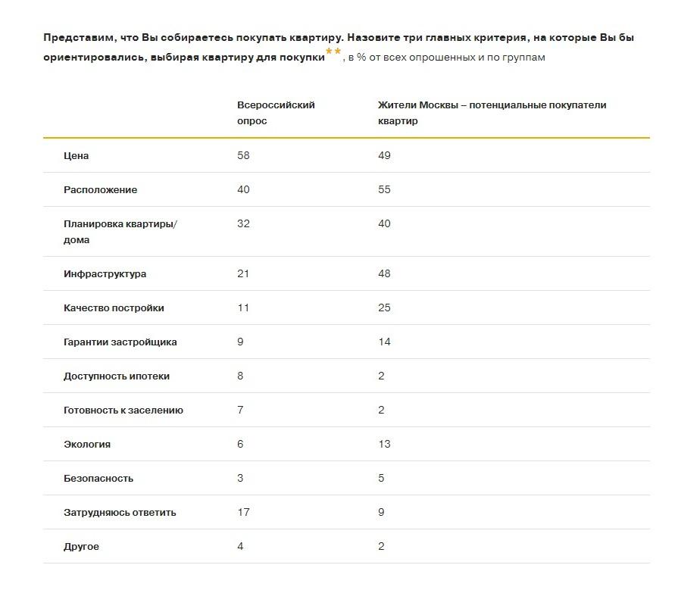Screen dimensions: 700x590
Task: Pick the 'Инфраструктура' row label
Action: pos(105,274)
